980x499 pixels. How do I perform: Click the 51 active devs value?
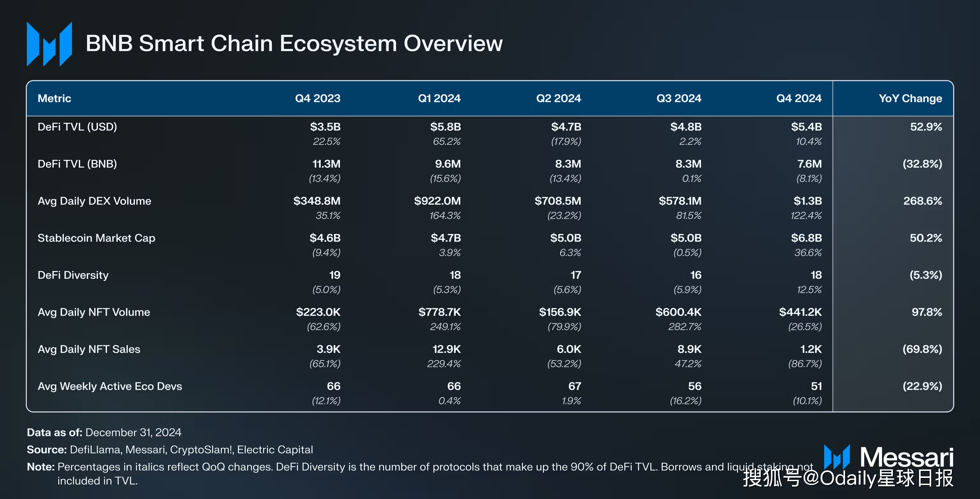pos(816,386)
